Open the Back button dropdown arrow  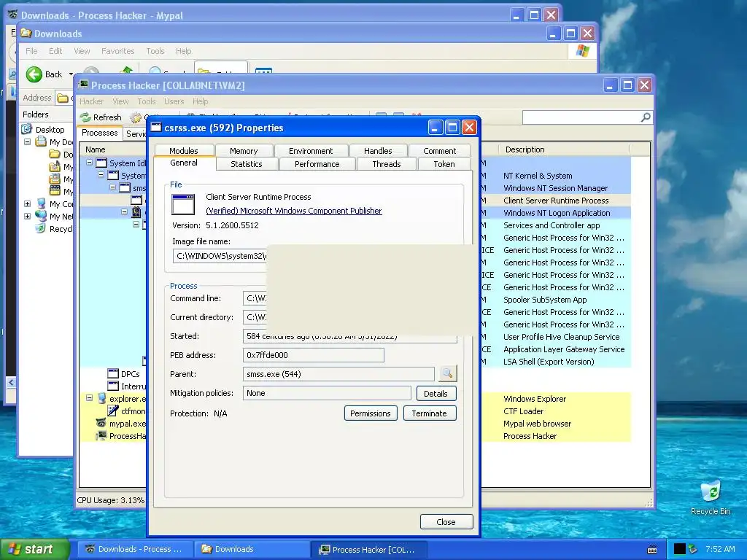pos(71,74)
